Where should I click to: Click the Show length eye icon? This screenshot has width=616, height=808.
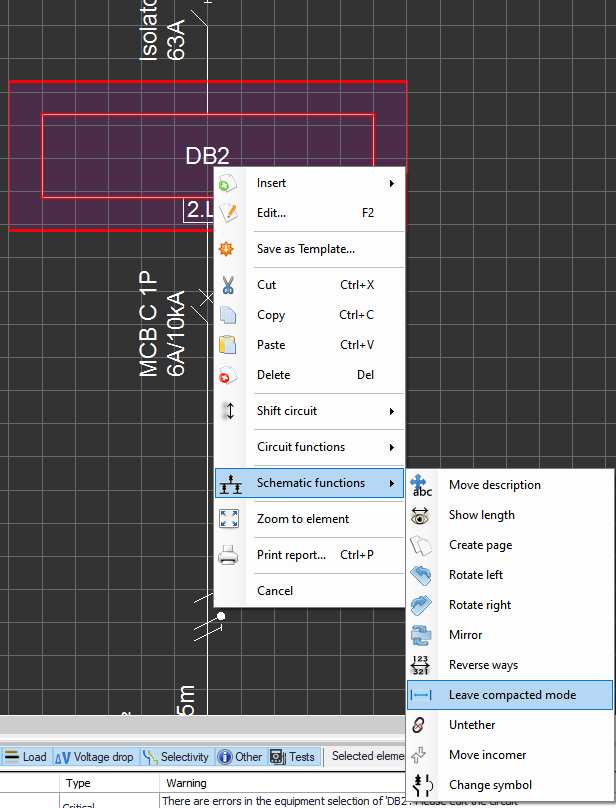click(420, 515)
